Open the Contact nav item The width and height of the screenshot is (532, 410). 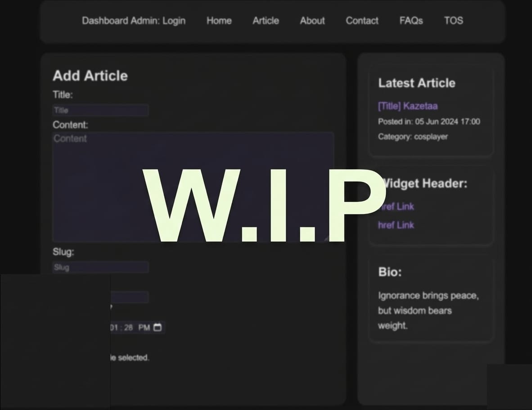tap(362, 21)
